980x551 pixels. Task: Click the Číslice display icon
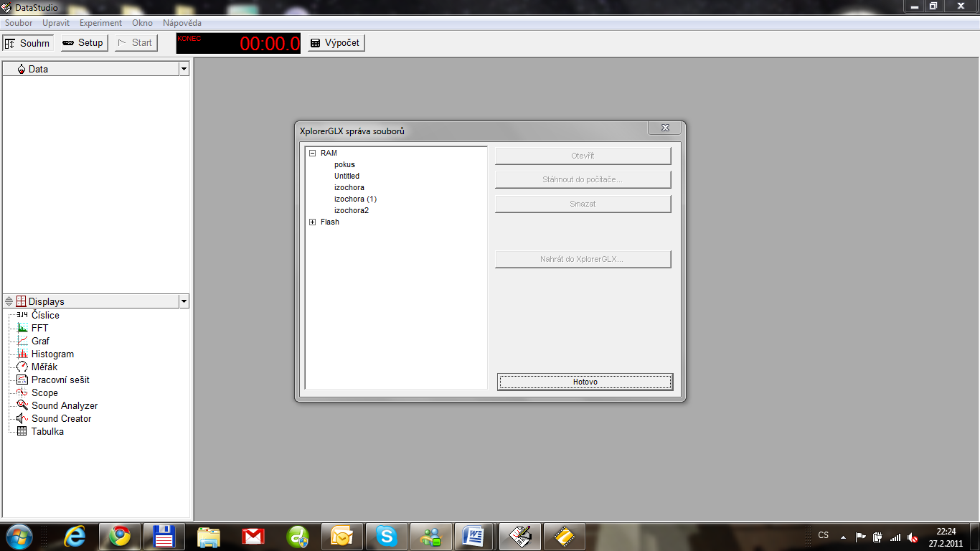[x=22, y=315]
